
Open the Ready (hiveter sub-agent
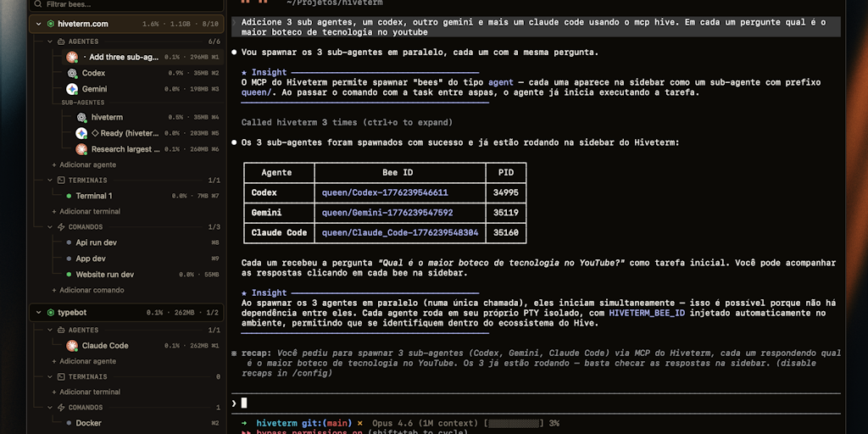pos(147,133)
